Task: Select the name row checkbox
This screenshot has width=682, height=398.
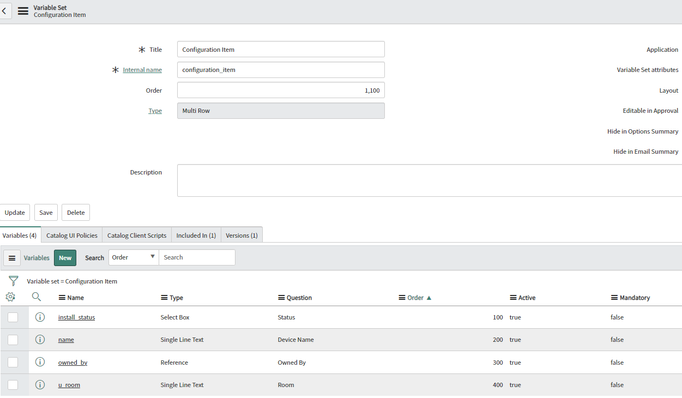Action: (x=13, y=340)
